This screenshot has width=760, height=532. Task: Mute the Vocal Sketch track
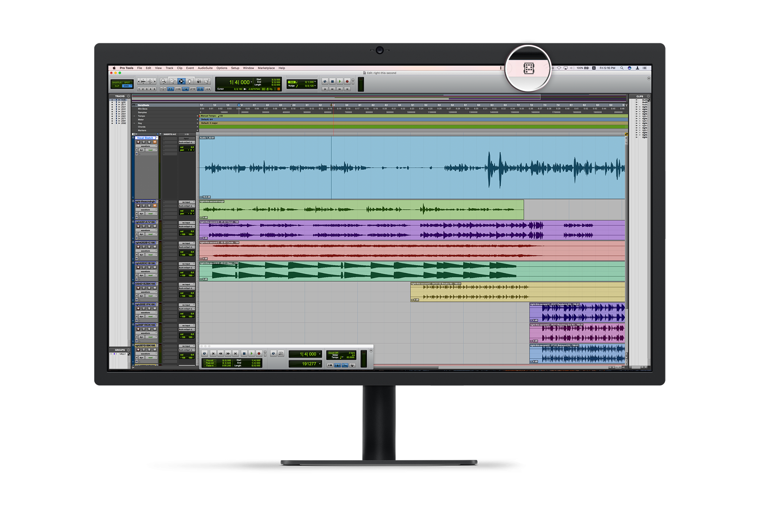(x=155, y=142)
